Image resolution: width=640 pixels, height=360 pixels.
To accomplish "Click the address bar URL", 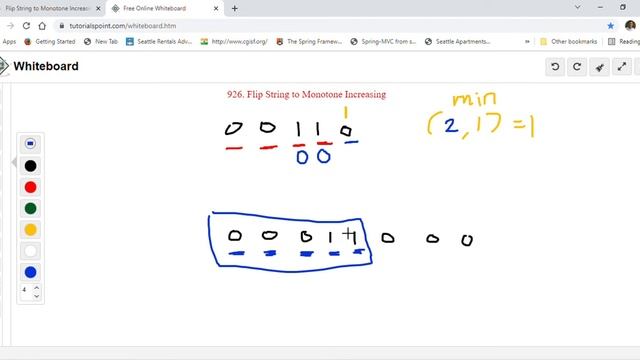I will point(123,26).
